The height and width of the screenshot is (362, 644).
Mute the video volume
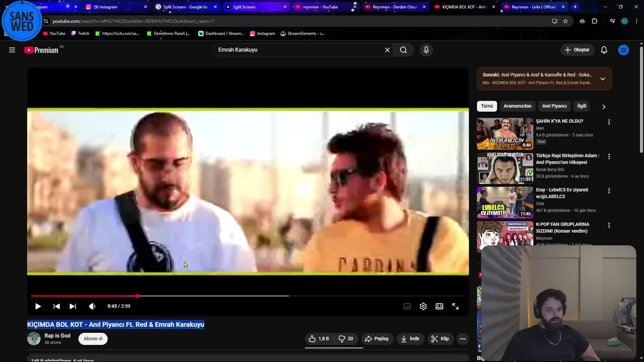click(x=92, y=306)
